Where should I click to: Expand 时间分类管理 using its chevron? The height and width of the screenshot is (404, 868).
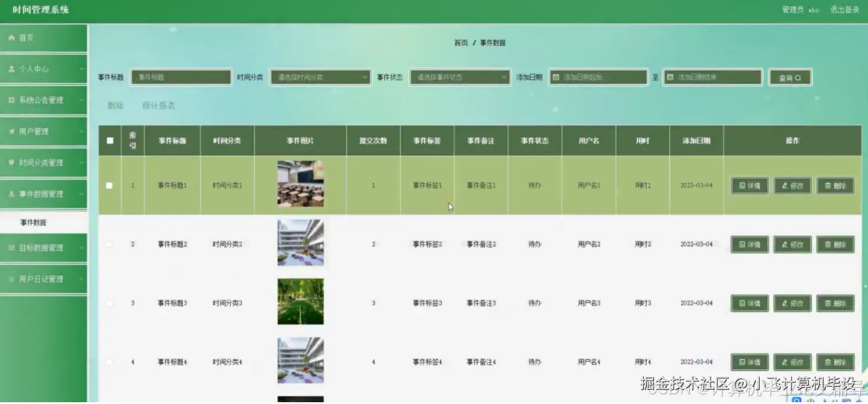click(x=81, y=163)
